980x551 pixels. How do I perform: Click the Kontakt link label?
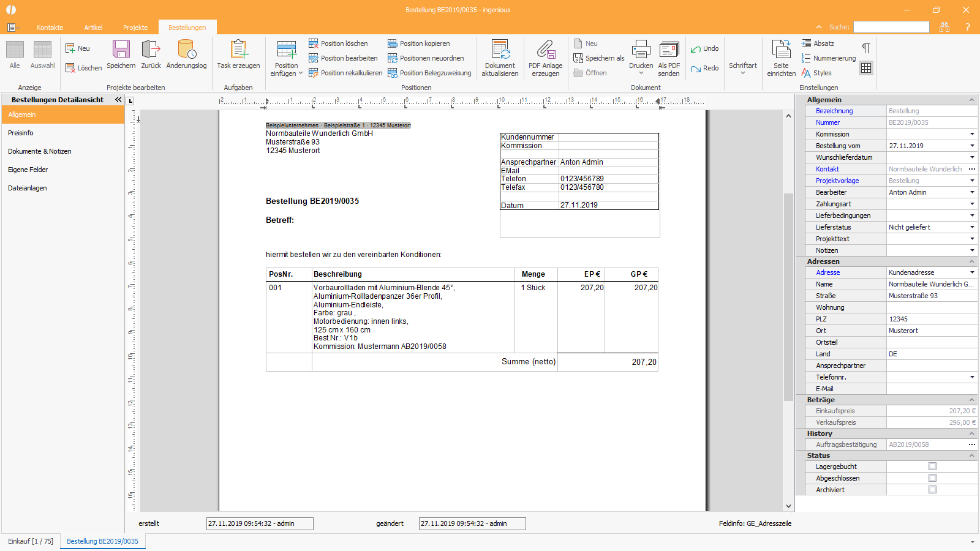tap(827, 169)
